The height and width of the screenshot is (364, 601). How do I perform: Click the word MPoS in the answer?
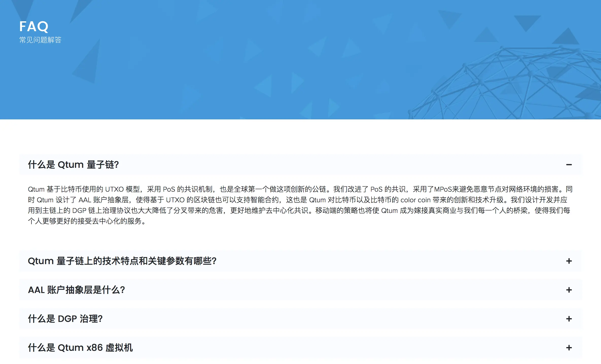[x=443, y=189]
